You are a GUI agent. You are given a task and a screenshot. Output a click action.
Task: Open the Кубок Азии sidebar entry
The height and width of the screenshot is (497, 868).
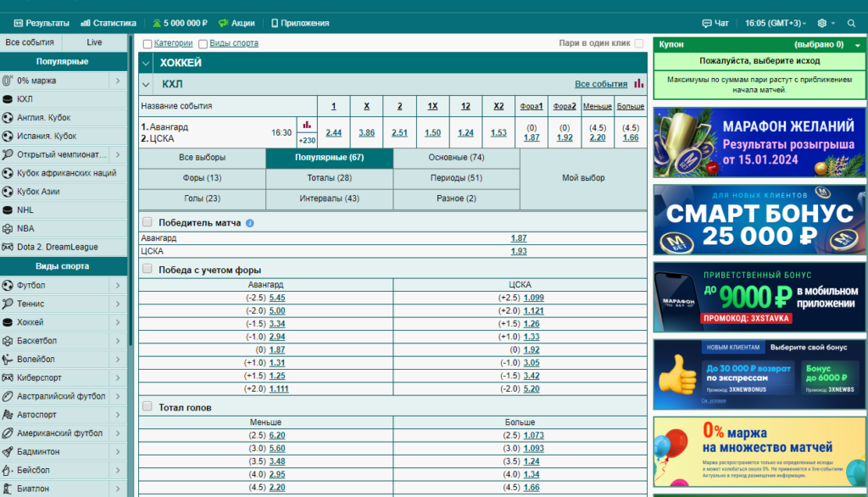(64, 192)
